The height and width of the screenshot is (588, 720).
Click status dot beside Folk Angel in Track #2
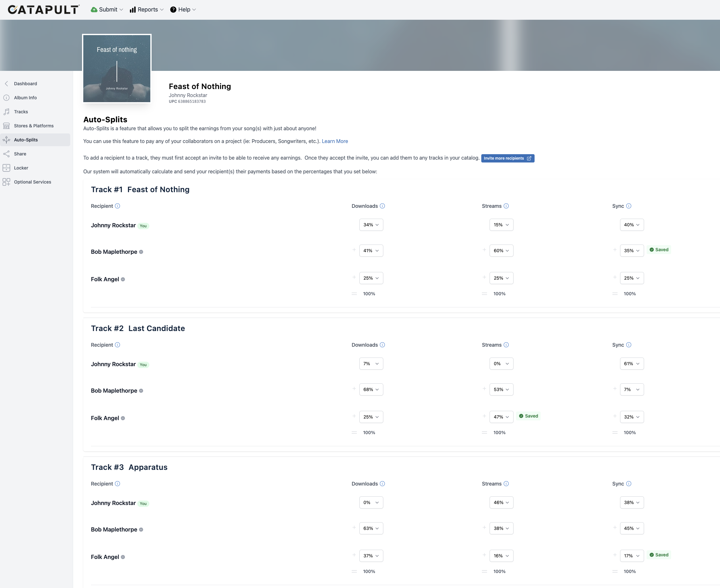[123, 418]
